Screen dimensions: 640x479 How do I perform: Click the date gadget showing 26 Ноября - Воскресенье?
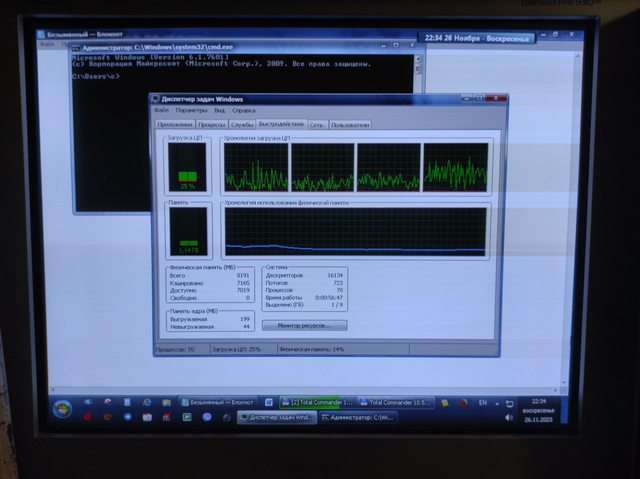coord(476,38)
